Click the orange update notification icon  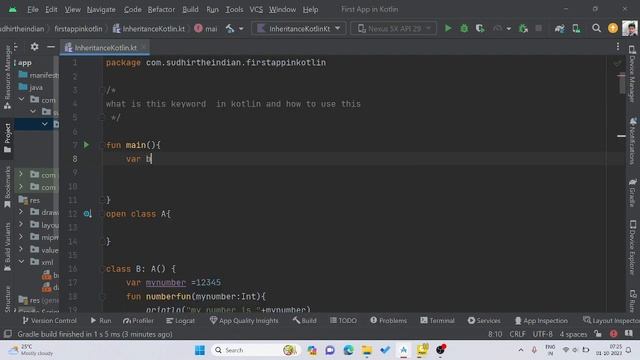613,28
